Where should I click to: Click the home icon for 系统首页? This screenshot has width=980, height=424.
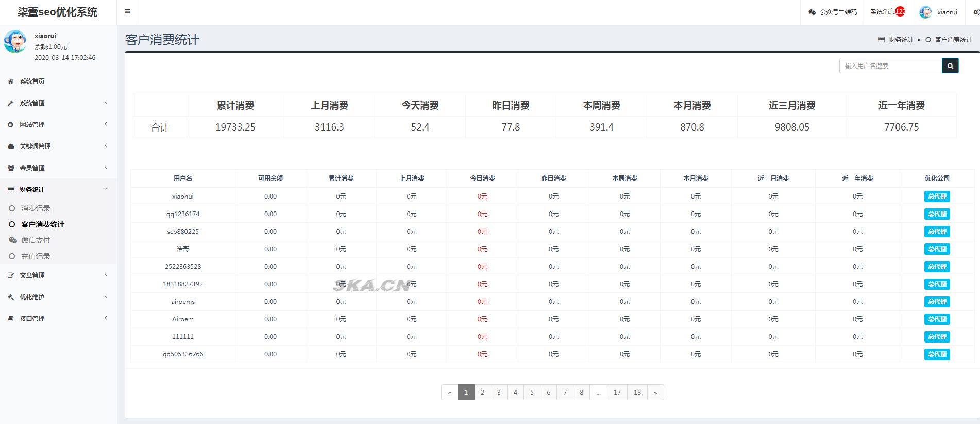click(11, 81)
